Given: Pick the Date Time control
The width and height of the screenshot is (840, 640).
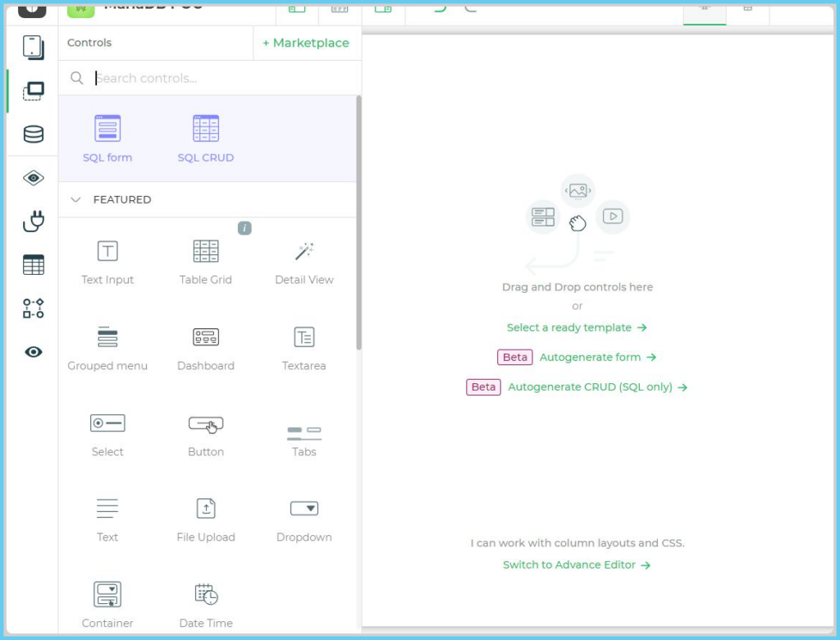Looking at the screenshot, I should [x=206, y=603].
